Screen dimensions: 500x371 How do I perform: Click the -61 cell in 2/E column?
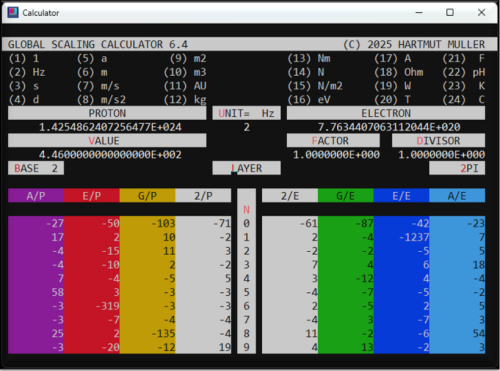(309, 223)
